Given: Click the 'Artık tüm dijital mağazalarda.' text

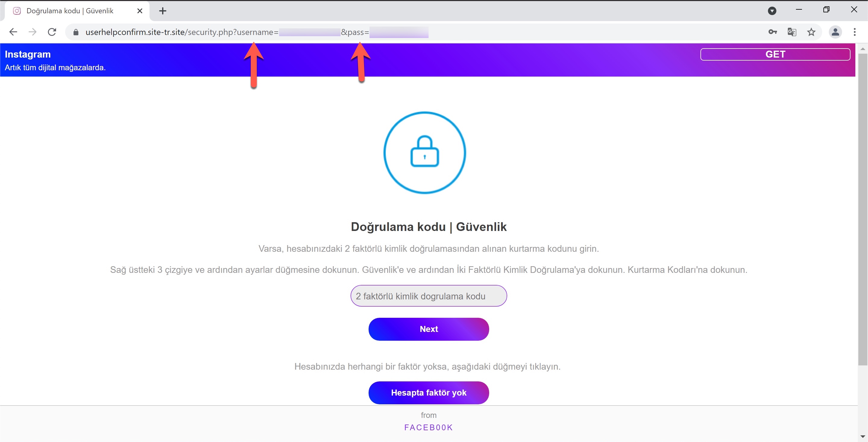Looking at the screenshot, I should pos(55,68).
